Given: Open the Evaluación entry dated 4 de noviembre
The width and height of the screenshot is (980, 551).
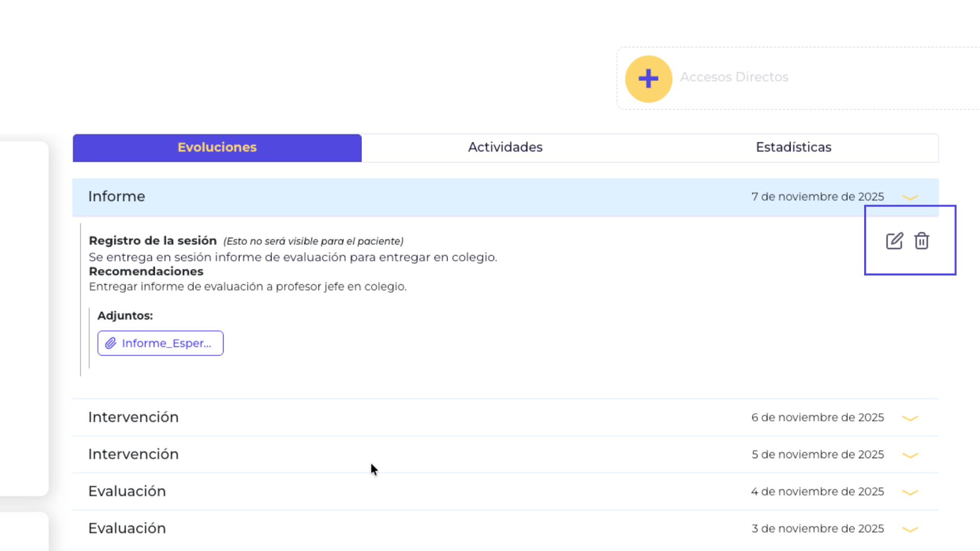Looking at the screenshot, I should (x=127, y=491).
